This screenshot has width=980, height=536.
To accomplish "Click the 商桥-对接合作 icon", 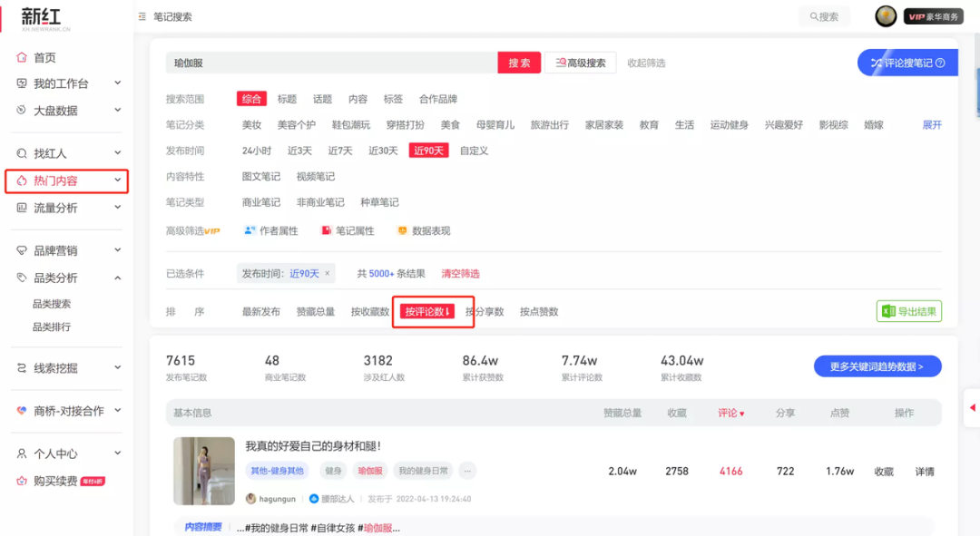I will [x=22, y=411].
